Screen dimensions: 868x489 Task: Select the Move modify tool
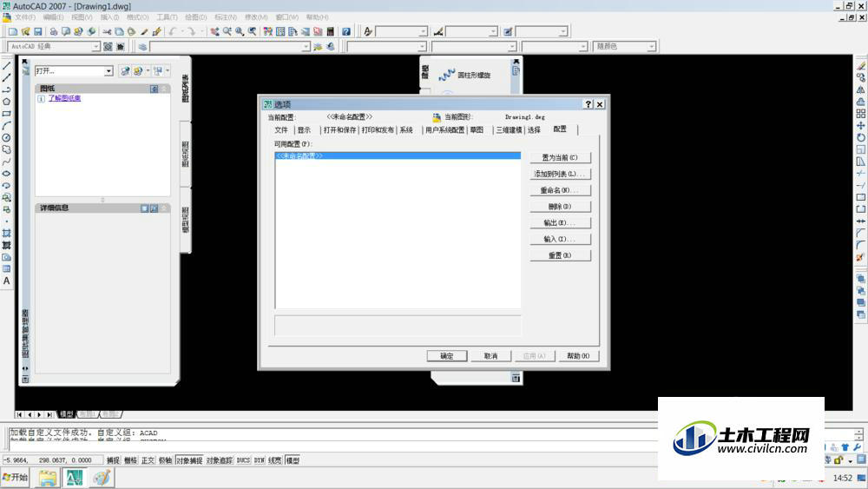tap(861, 125)
